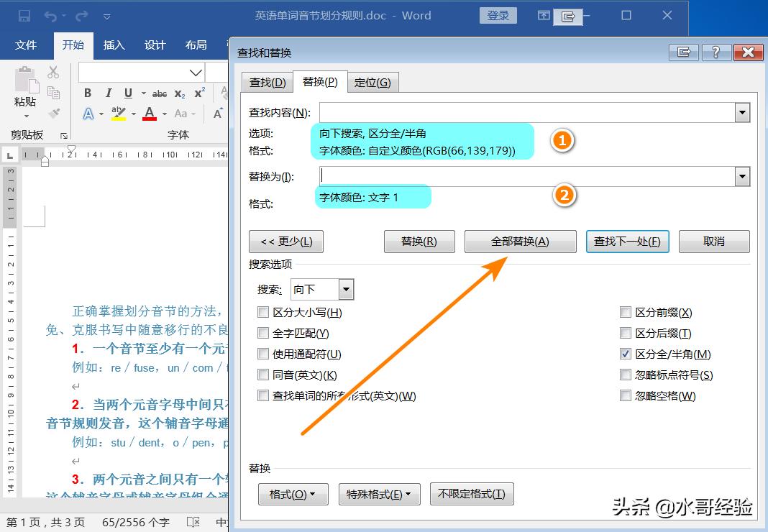Apply strikethrough to text

point(160,93)
